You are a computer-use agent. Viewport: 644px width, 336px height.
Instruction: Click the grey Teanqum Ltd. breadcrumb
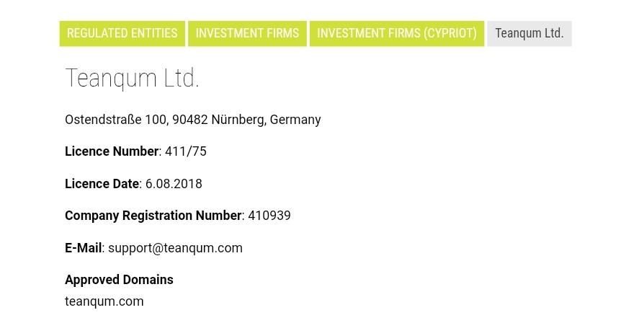click(529, 33)
